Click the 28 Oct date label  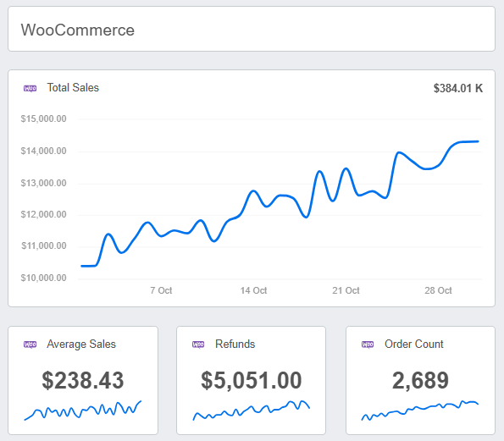[x=438, y=290]
